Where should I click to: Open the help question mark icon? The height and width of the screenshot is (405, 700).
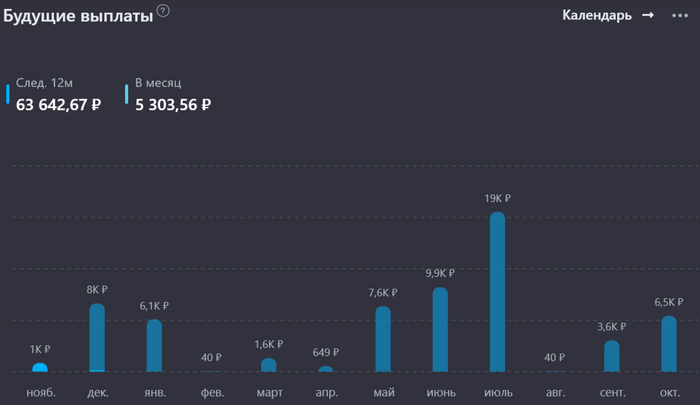[163, 11]
